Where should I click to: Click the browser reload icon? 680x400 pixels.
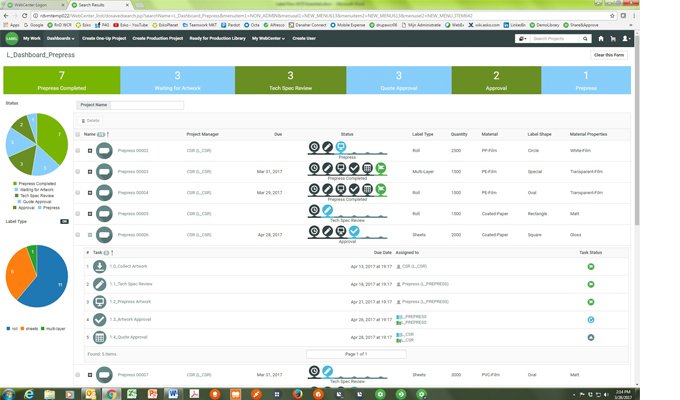click(25, 16)
